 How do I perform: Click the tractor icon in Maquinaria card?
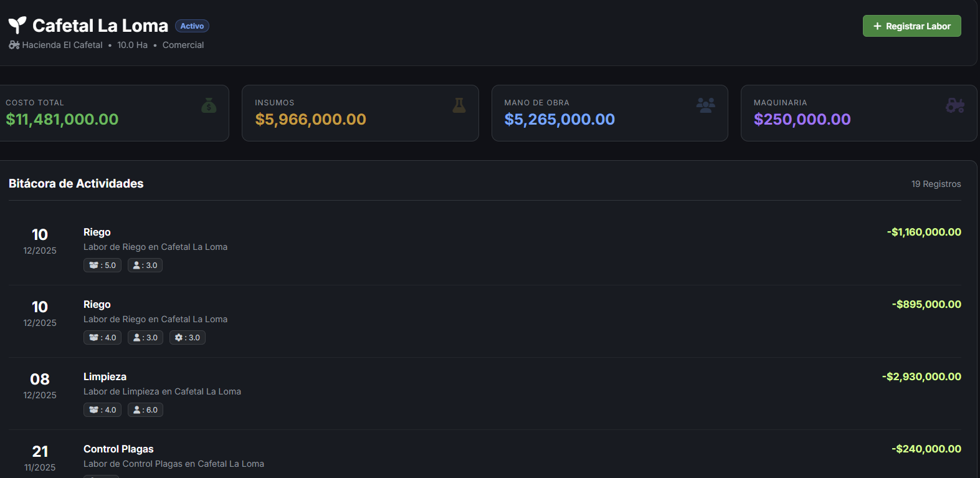click(x=954, y=105)
